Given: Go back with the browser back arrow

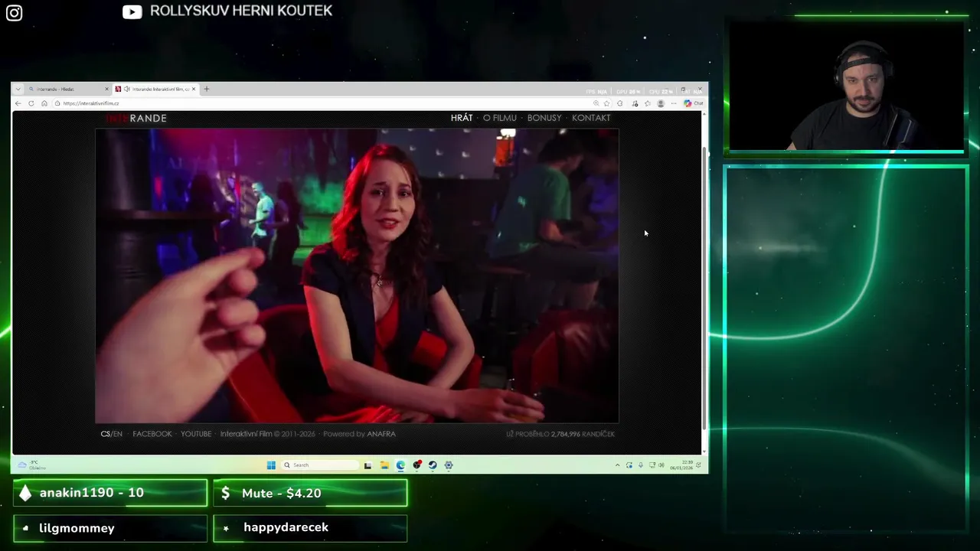Looking at the screenshot, I should [18, 103].
